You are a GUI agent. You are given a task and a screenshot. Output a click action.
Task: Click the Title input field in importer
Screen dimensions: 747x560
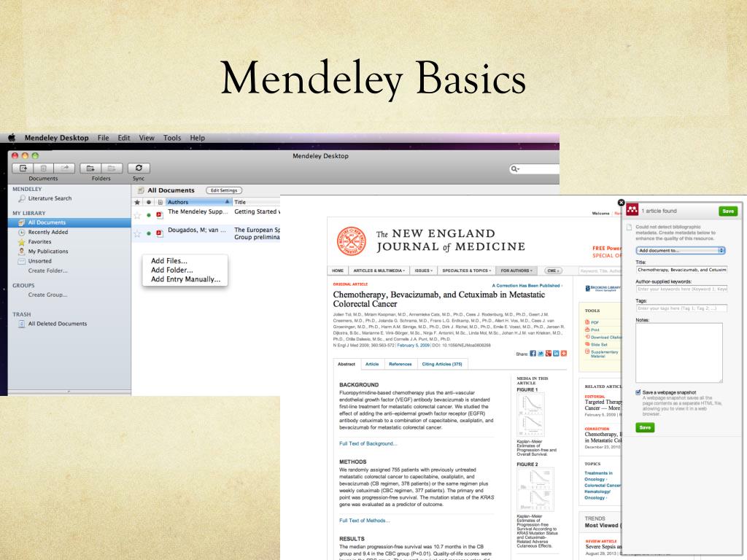point(682,270)
